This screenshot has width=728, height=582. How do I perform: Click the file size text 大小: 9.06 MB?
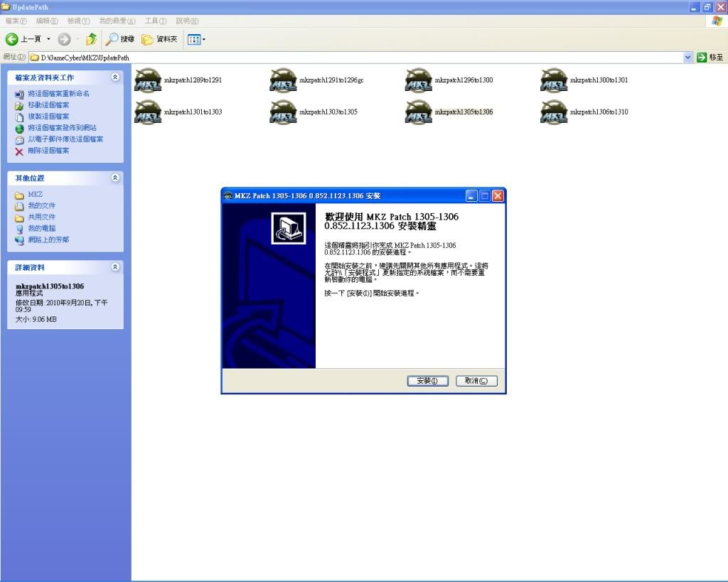click(36, 319)
